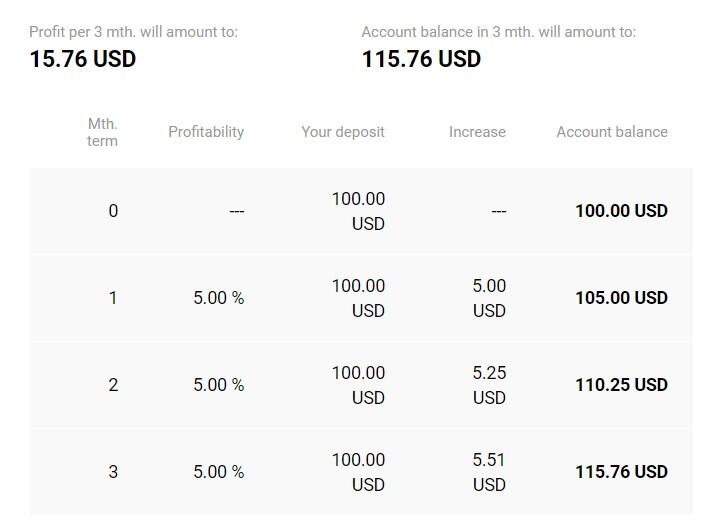
Task: Select month term 1 cell
Action: [113, 298]
